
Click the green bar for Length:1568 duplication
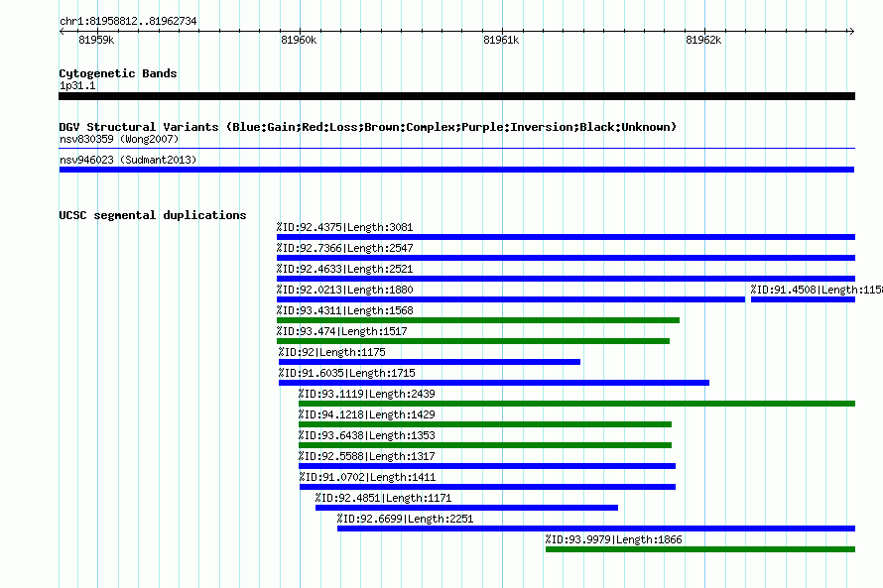(478, 320)
